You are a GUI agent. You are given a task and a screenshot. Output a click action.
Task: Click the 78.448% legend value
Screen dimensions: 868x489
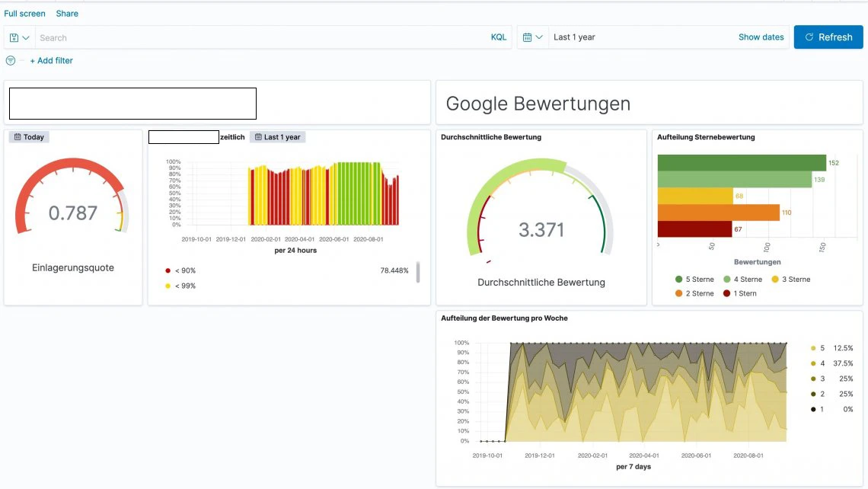point(394,270)
